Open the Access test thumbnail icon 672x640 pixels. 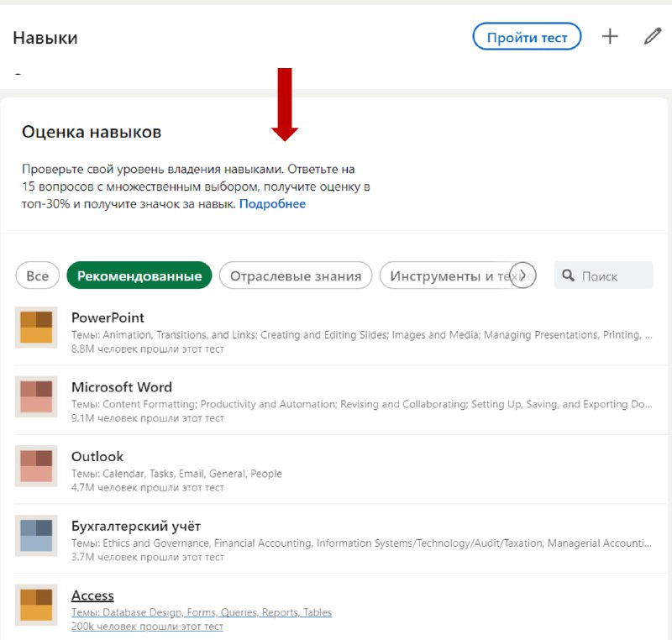[x=36, y=605]
